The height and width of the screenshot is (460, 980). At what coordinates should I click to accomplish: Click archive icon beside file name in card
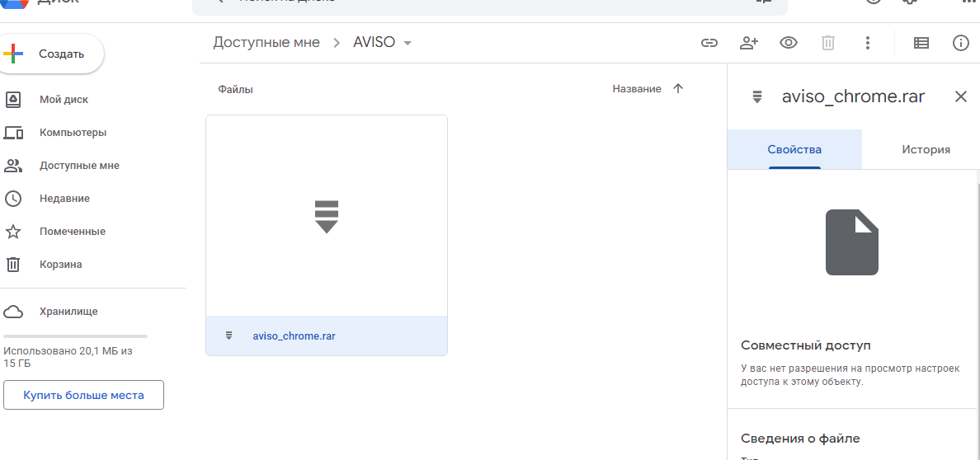pos(229,336)
